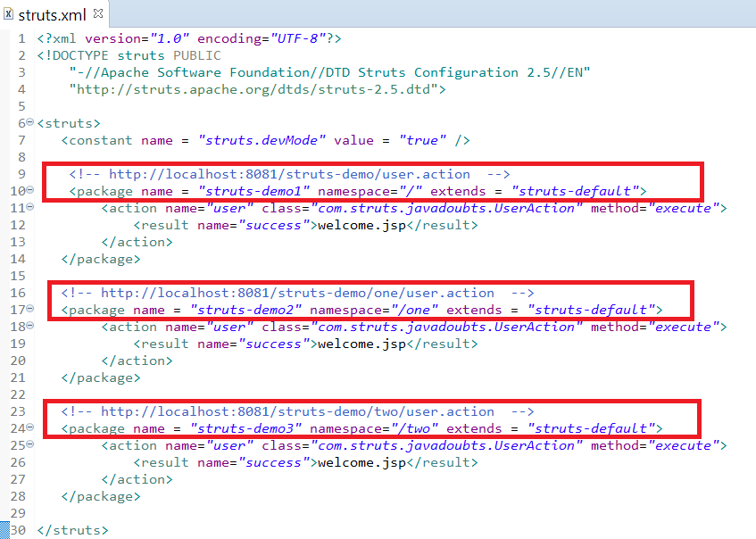The height and width of the screenshot is (539, 756).
Task: Collapse the user action element on line 11
Action: click(x=30, y=207)
